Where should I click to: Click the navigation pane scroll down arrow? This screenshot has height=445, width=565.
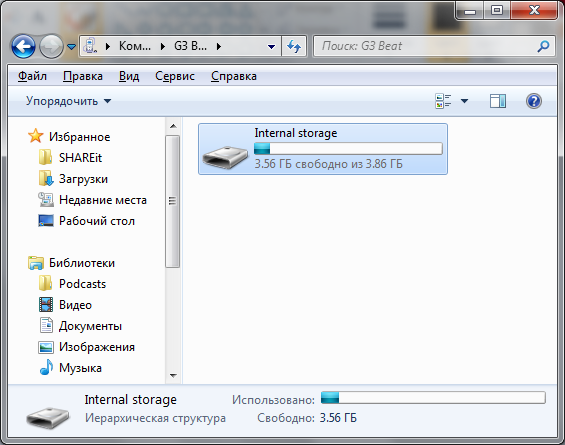pos(173,375)
